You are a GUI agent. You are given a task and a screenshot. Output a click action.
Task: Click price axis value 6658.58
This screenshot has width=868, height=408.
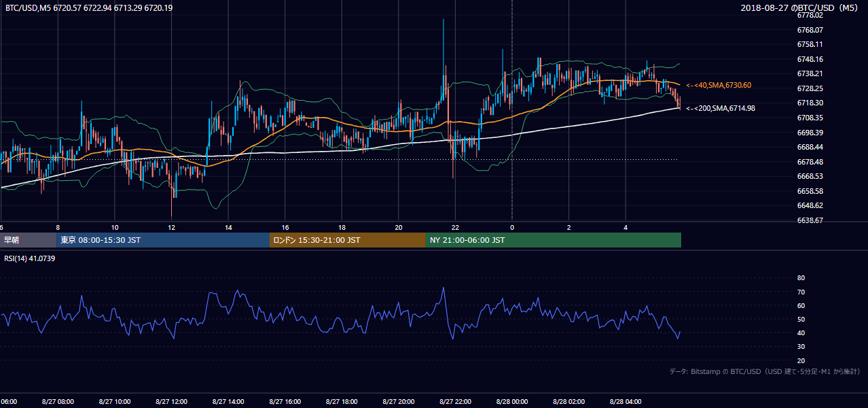click(x=810, y=191)
